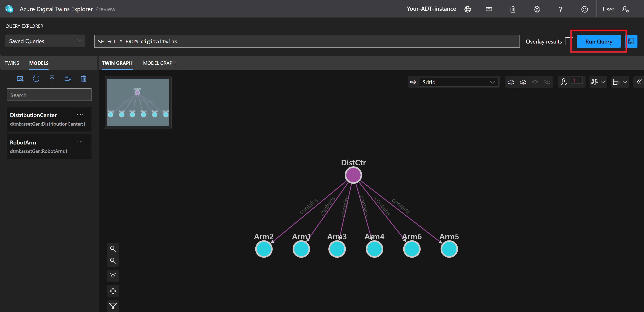Zoom in on the twin graph
Viewport: 644px width, 312px height.
113,249
